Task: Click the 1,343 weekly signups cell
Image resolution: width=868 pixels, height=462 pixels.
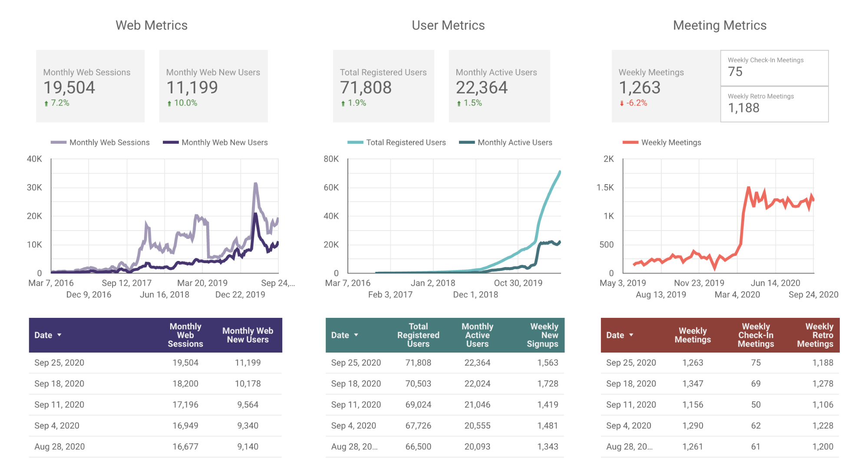Action: 548,446
